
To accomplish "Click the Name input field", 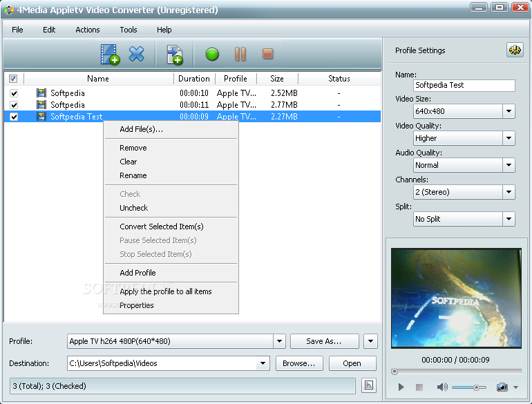I will [464, 85].
